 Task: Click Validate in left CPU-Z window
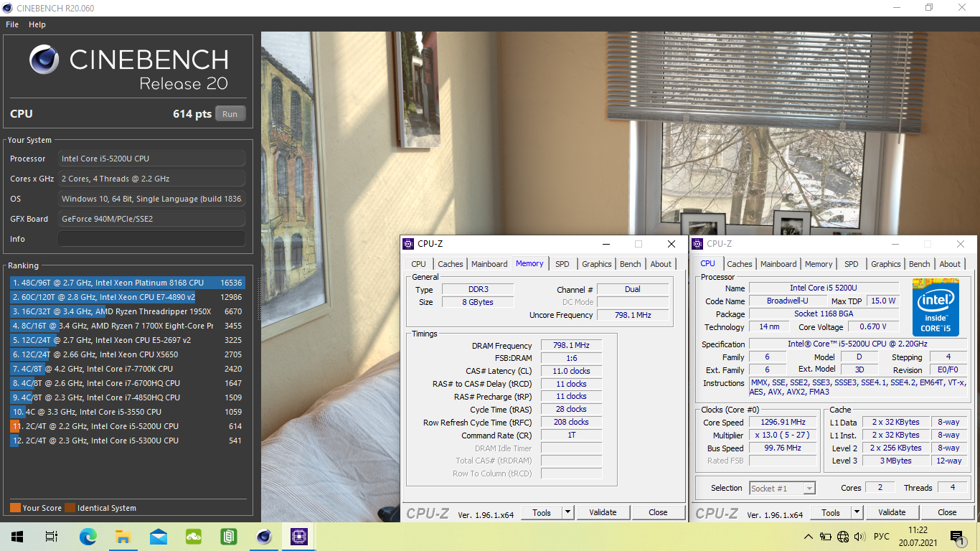coord(603,512)
